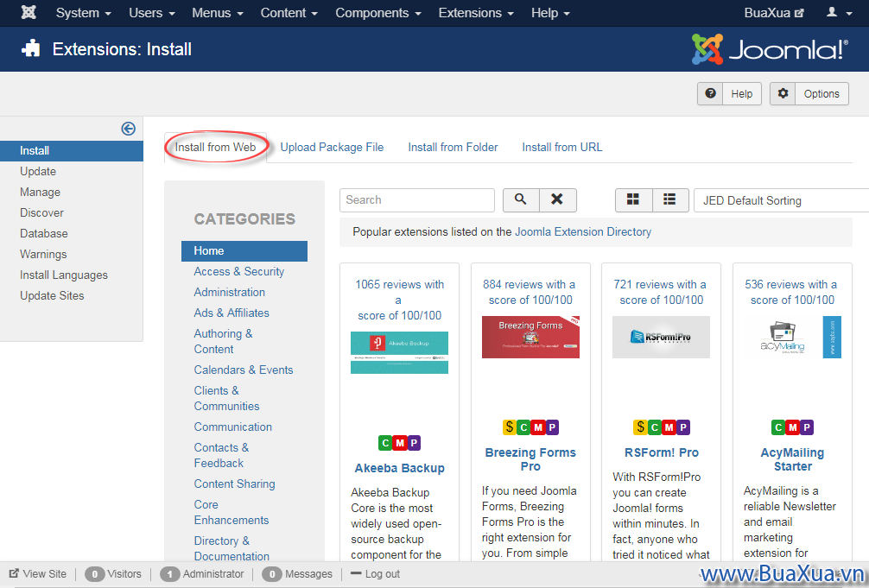Open the Breezing Forms Pro title link
Screen dimensions: 869x588
click(x=530, y=459)
